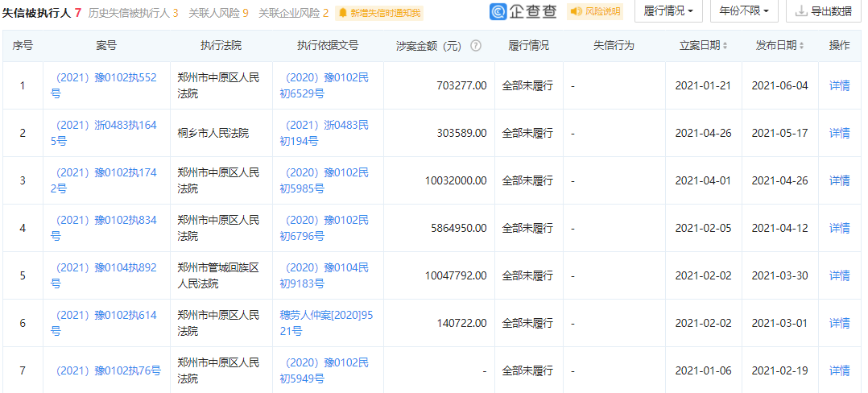
Task: Click the help icon next to 涉案金额
Action: 475,46
